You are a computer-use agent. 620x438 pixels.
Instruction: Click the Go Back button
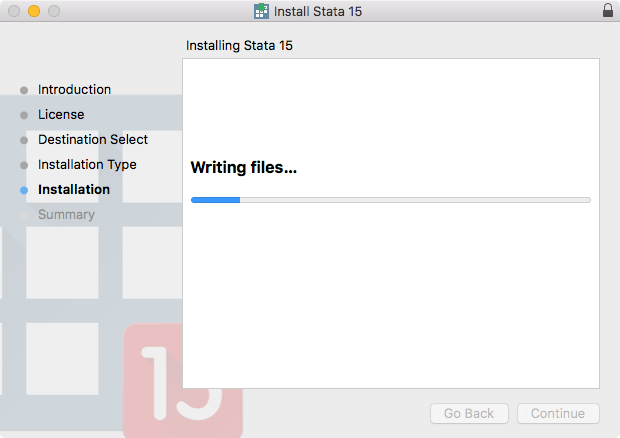tap(469, 413)
